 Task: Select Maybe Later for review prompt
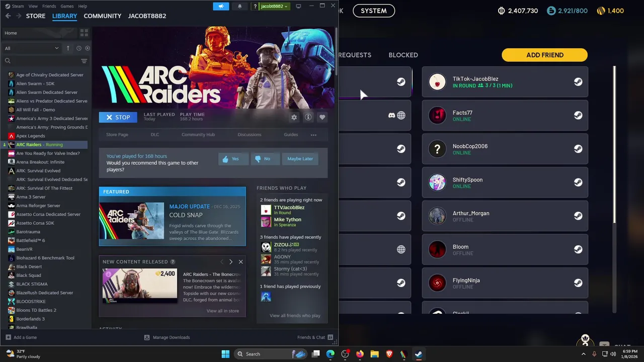(300, 159)
